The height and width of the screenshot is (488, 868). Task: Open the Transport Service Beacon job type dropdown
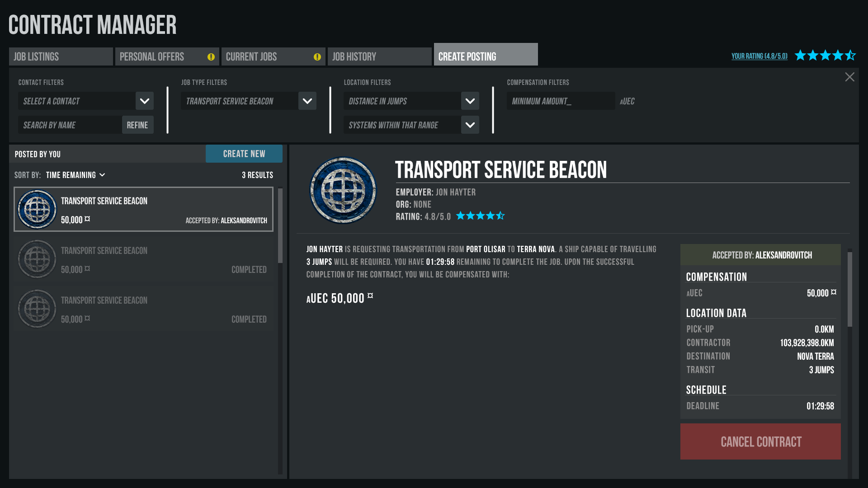pyautogui.click(x=307, y=101)
